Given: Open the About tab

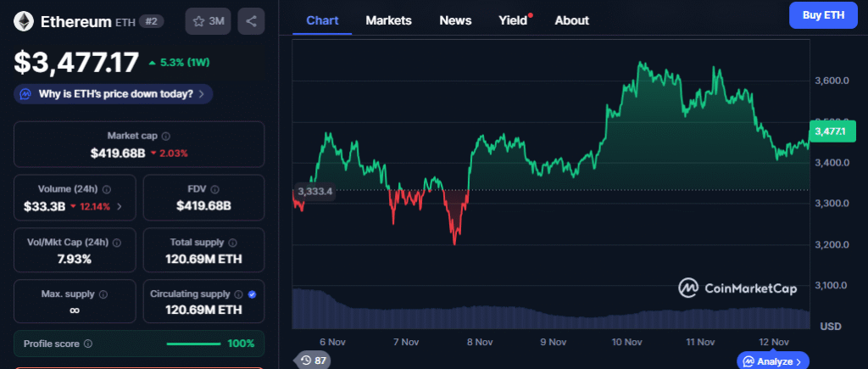Looking at the screenshot, I should pos(571,20).
